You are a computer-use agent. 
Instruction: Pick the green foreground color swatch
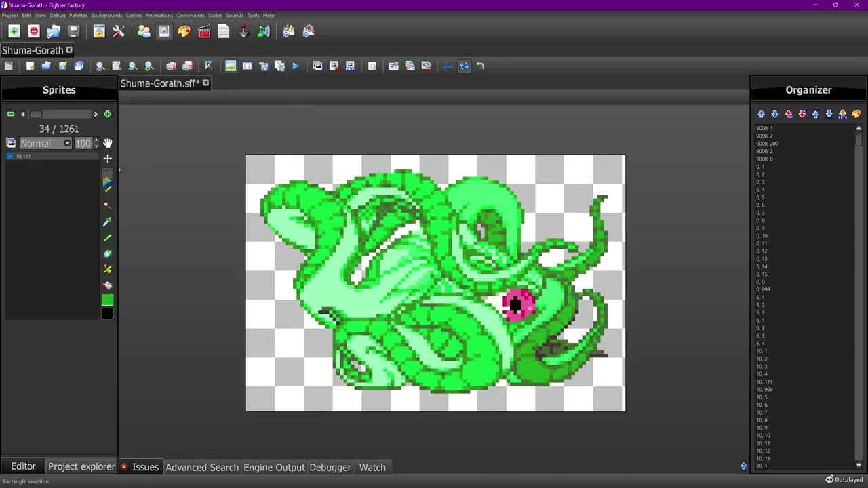coord(107,300)
